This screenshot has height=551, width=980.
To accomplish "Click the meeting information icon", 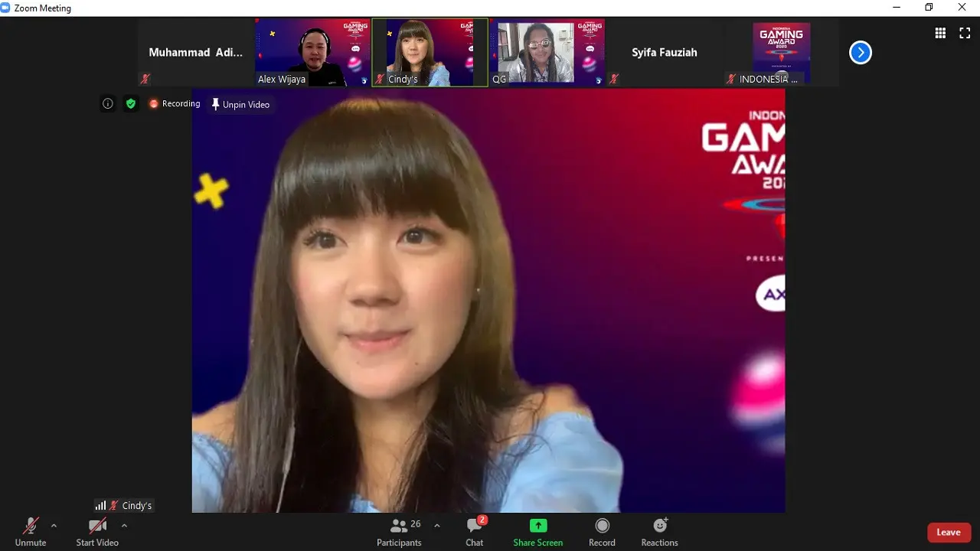I will tap(108, 103).
